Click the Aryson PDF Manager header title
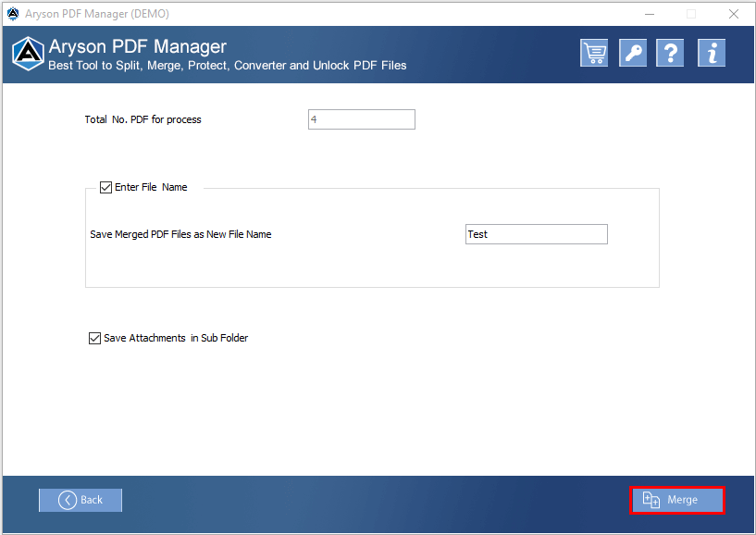The height and width of the screenshot is (535, 756). tap(138, 47)
